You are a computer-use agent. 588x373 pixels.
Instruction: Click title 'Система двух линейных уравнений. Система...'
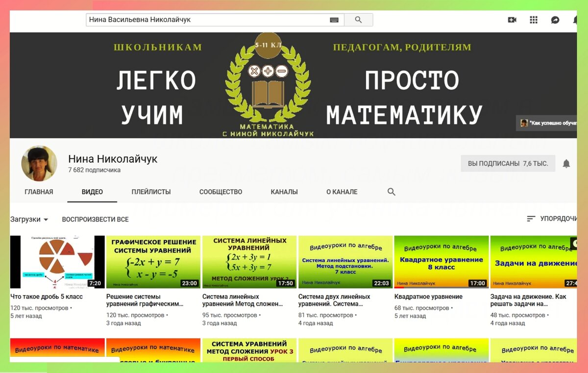click(334, 300)
